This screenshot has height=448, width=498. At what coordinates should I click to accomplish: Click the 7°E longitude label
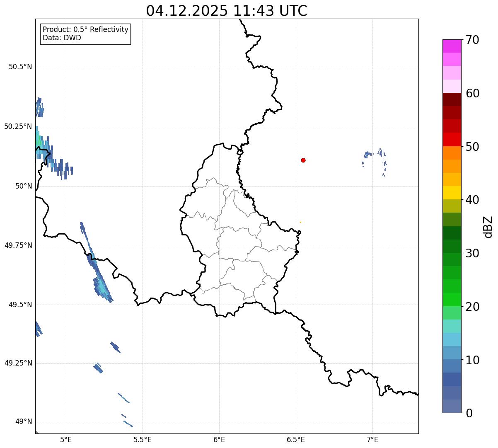click(x=372, y=440)
